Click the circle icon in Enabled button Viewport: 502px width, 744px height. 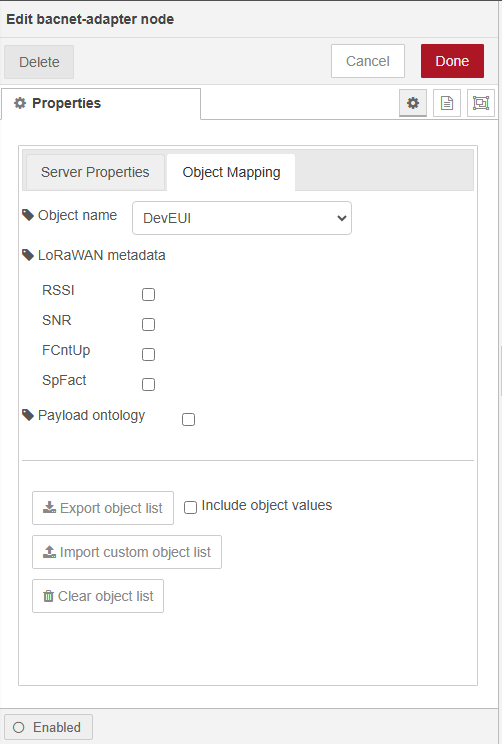point(19,727)
